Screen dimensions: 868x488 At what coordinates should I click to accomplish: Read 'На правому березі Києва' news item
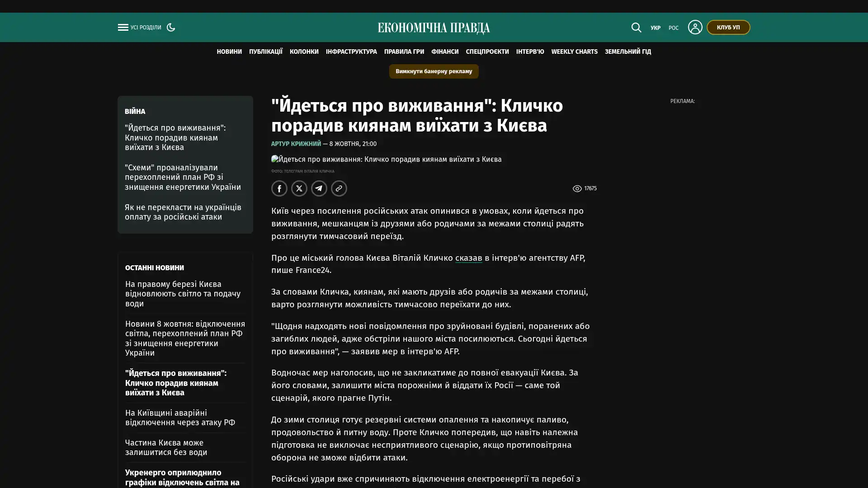point(183,294)
